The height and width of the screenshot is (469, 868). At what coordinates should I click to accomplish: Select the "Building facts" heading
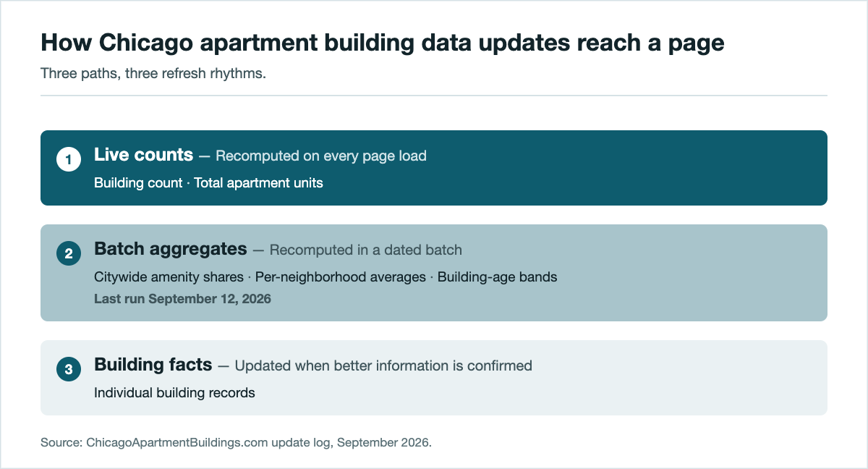tap(153, 366)
